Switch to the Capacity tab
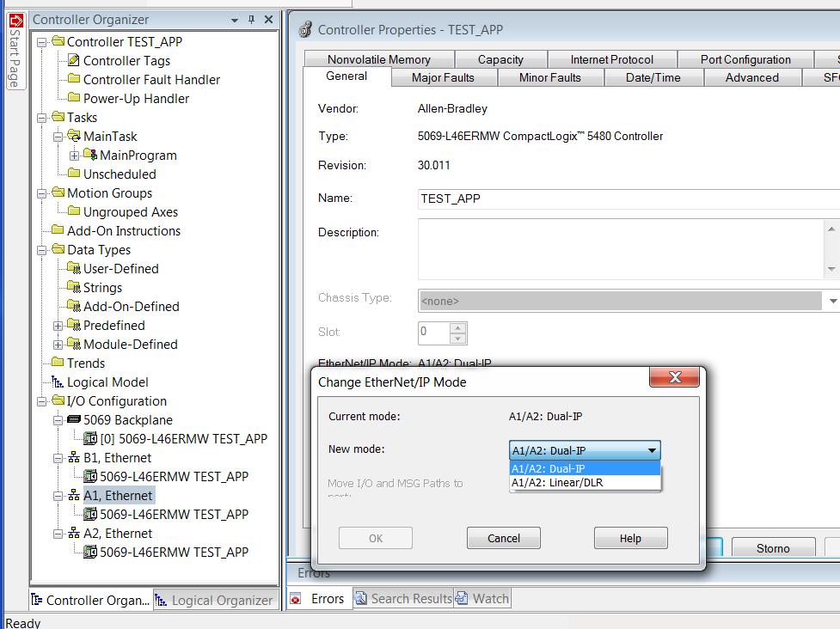 (500, 59)
